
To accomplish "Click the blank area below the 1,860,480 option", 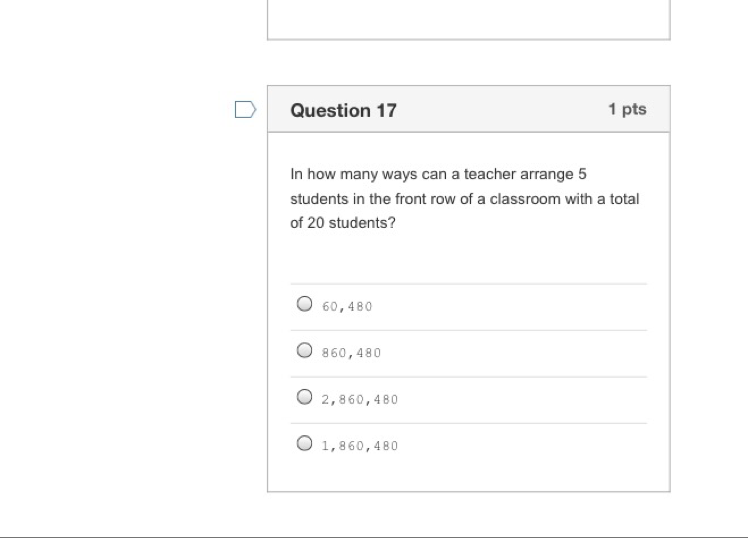I will (x=468, y=477).
